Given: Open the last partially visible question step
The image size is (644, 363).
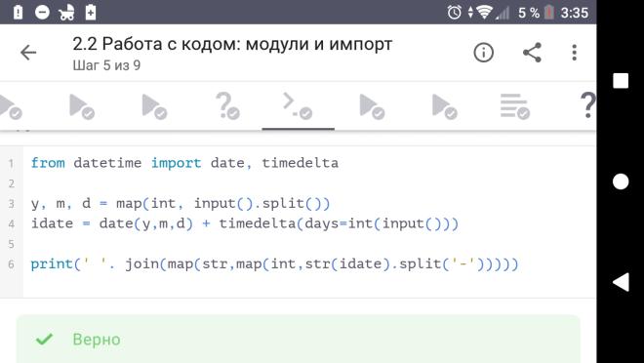Looking at the screenshot, I should click(x=588, y=105).
